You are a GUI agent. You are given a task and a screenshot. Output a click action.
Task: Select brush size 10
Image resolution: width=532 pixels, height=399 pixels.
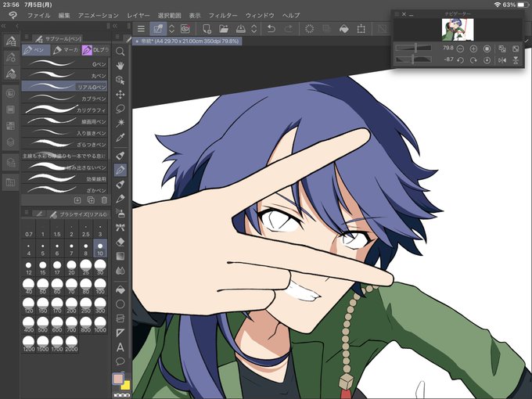[x=100, y=248]
